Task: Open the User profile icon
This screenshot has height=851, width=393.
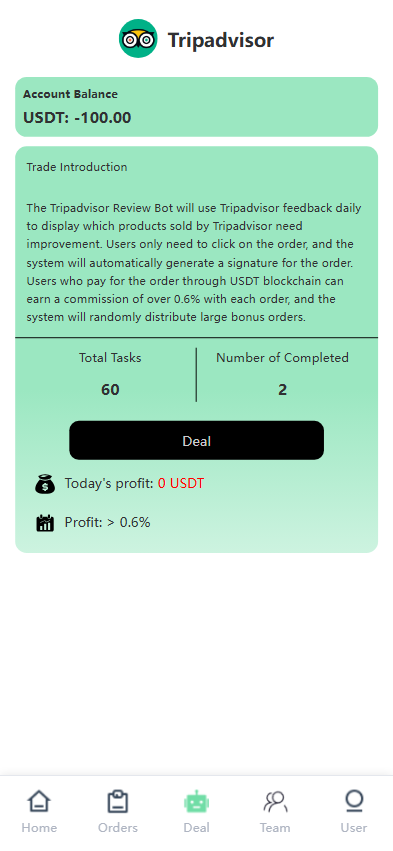Action: [354, 802]
